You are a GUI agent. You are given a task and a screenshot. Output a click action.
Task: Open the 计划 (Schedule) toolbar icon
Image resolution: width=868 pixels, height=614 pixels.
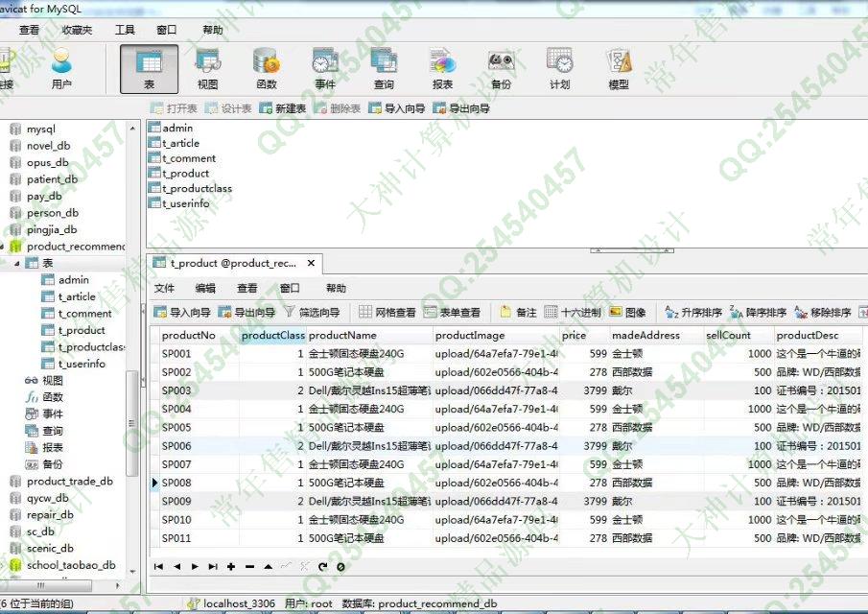[560, 69]
